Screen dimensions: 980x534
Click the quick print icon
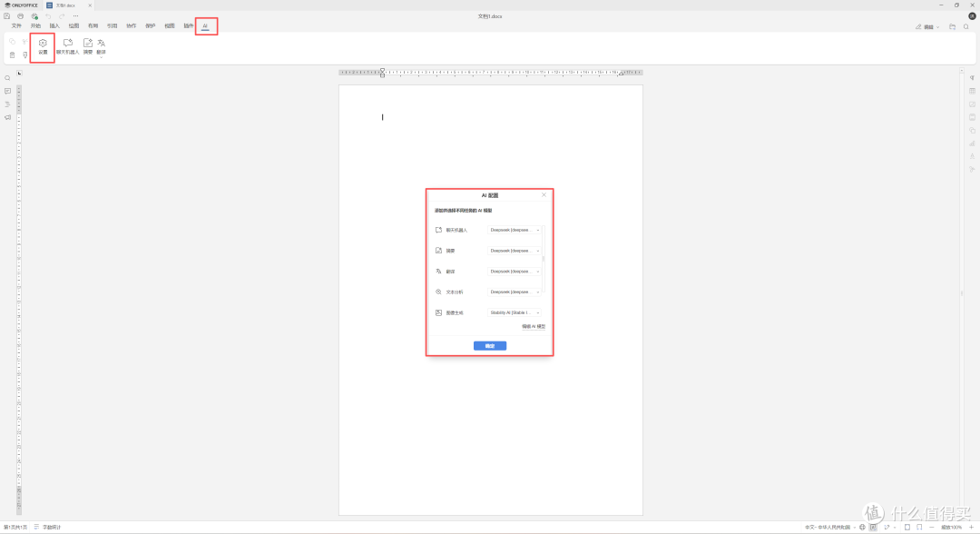(34, 16)
